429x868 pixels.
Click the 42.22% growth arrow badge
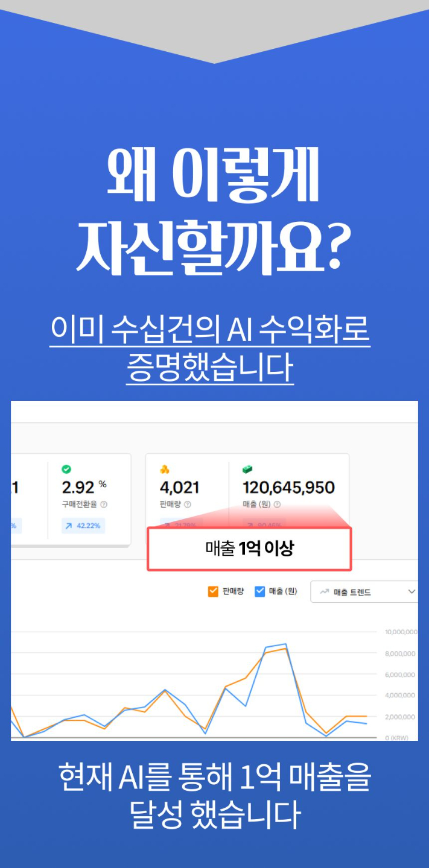pos(83,526)
